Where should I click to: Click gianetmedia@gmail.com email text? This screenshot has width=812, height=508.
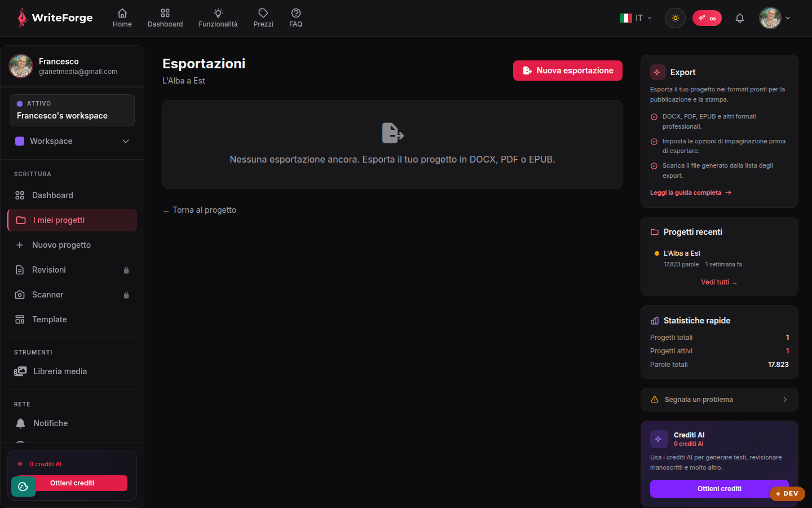(78, 72)
